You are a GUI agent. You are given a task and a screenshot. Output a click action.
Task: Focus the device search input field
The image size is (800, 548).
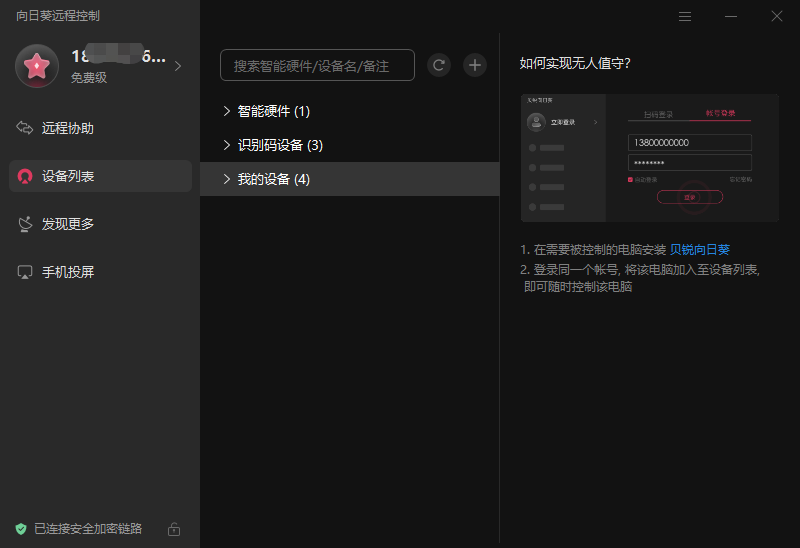[317, 65]
